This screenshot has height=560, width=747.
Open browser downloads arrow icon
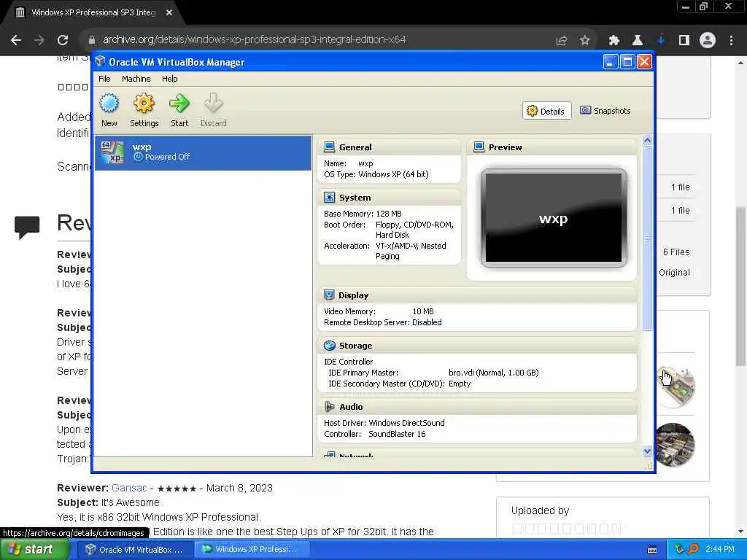pos(661,40)
